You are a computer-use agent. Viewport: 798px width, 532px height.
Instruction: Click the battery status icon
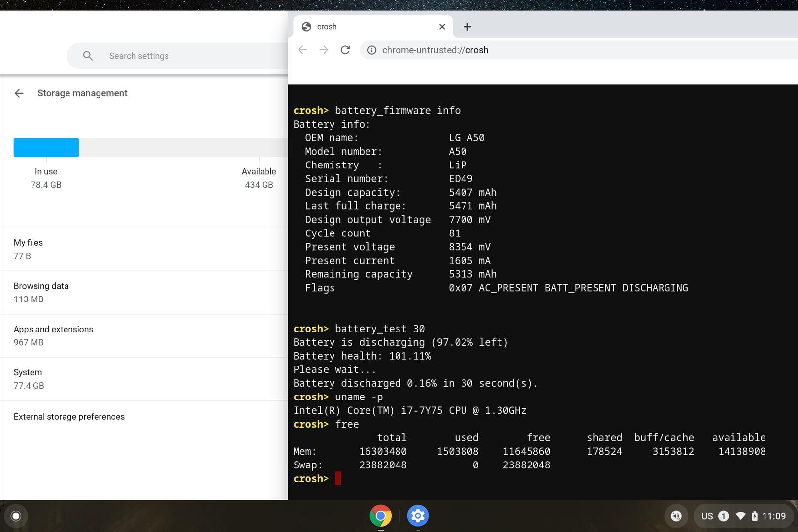click(755, 516)
